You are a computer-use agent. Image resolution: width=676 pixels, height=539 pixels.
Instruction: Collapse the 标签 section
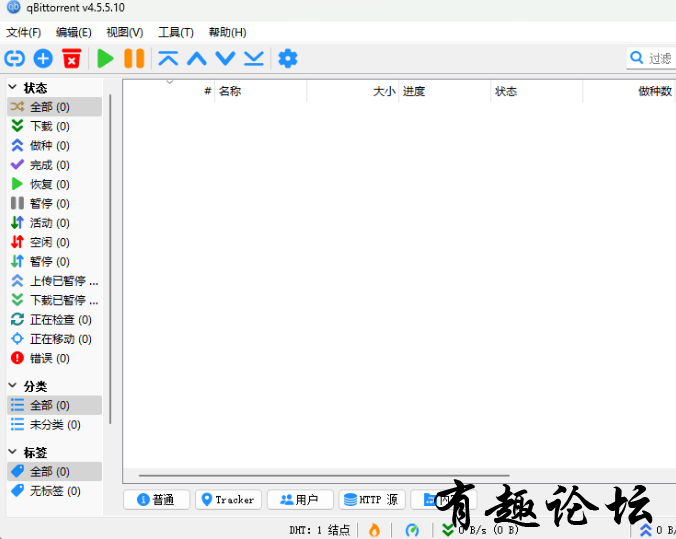pyautogui.click(x=13, y=452)
